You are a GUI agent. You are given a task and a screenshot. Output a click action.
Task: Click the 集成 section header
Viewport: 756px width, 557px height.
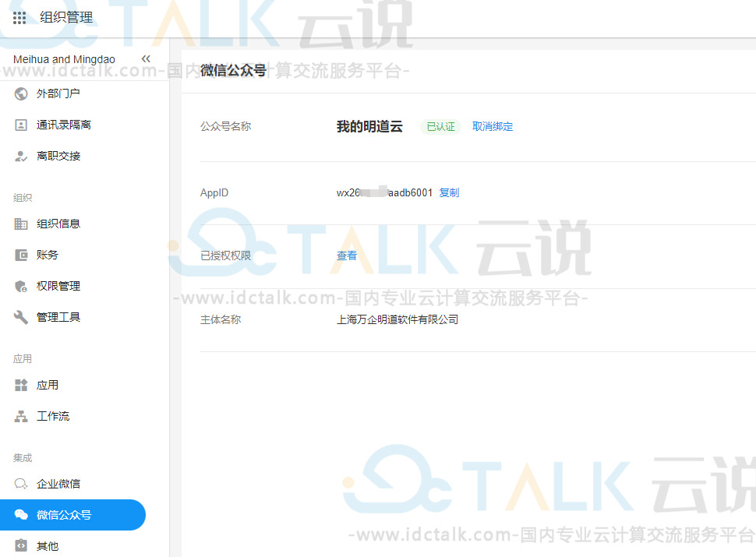(23, 458)
